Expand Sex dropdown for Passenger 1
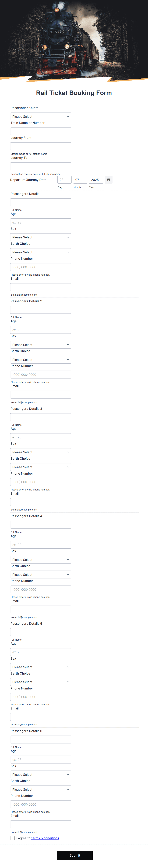Image resolution: width=148 pixels, height=868 pixels. pos(41,237)
